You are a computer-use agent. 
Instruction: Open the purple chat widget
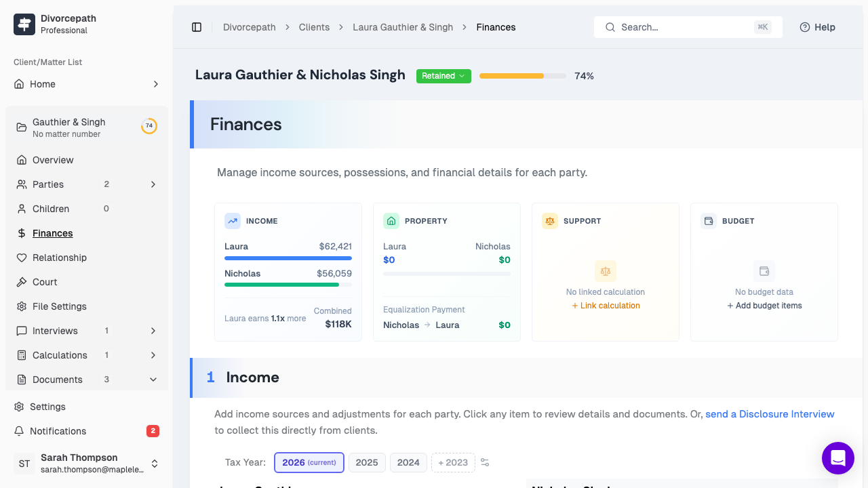pos(838,458)
